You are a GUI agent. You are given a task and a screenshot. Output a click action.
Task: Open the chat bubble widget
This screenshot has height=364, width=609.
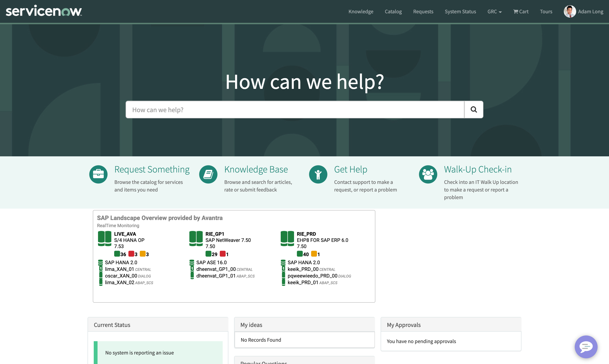[586, 346]
